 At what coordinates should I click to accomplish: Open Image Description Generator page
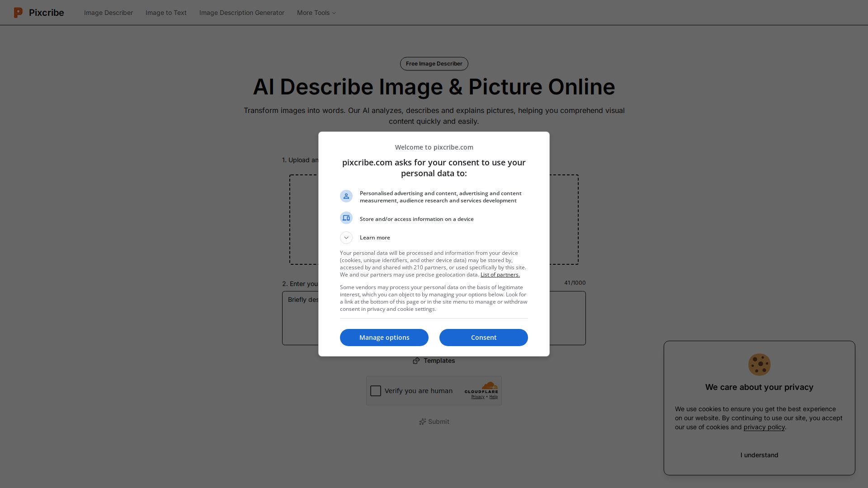coord(242,13)
